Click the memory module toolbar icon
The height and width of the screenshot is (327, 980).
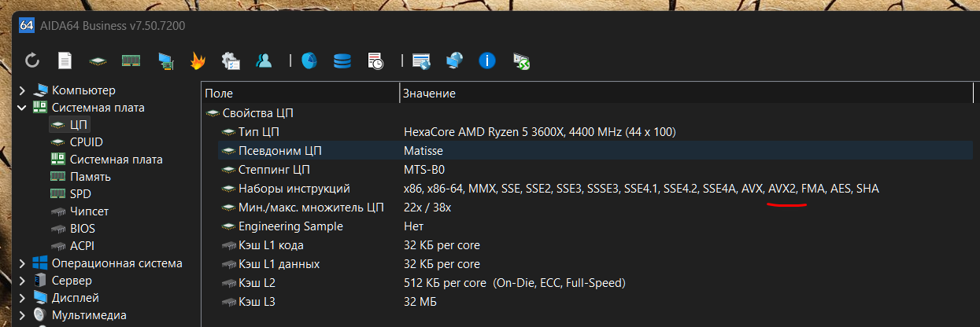(x=131, y=60)
